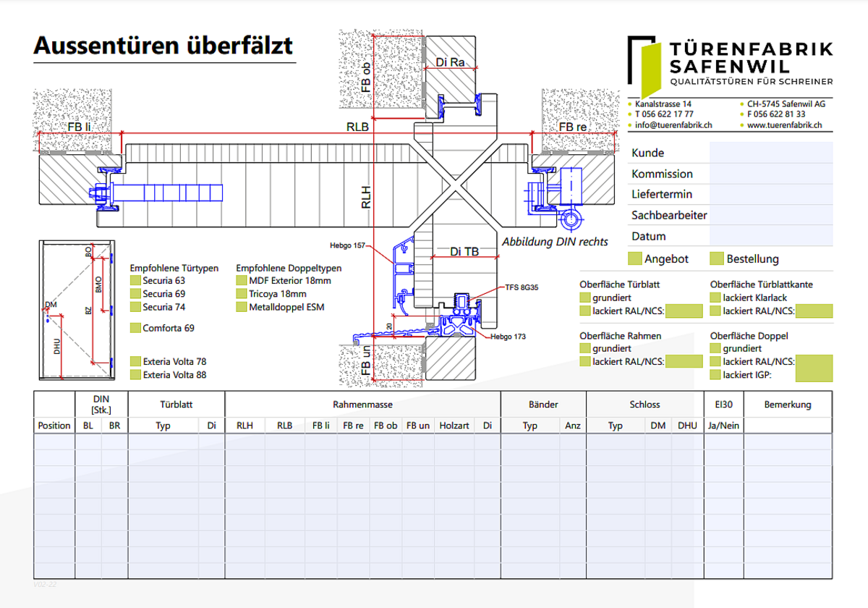Screen dimensions: 868x608
Task: Click the BL column header under DIN
Action: pyautogui.click(x=88, y=426)
